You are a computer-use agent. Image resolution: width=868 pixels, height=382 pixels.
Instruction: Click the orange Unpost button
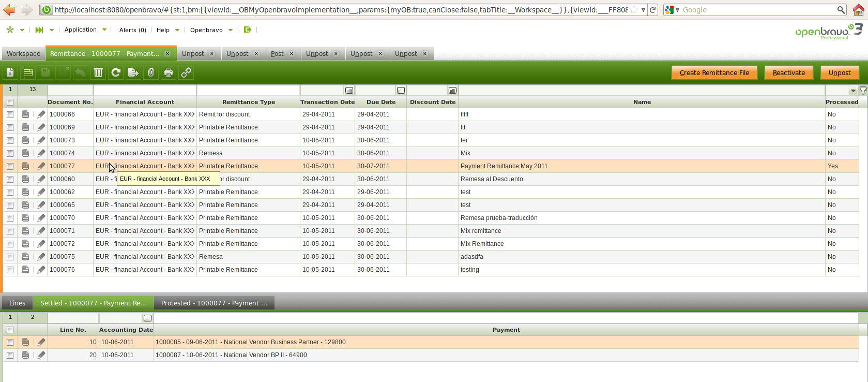pyautogui.click(x=840, y=73)
